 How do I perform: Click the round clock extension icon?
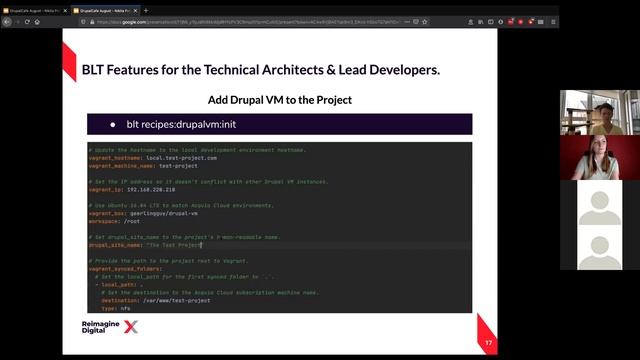tap(501, 22)
